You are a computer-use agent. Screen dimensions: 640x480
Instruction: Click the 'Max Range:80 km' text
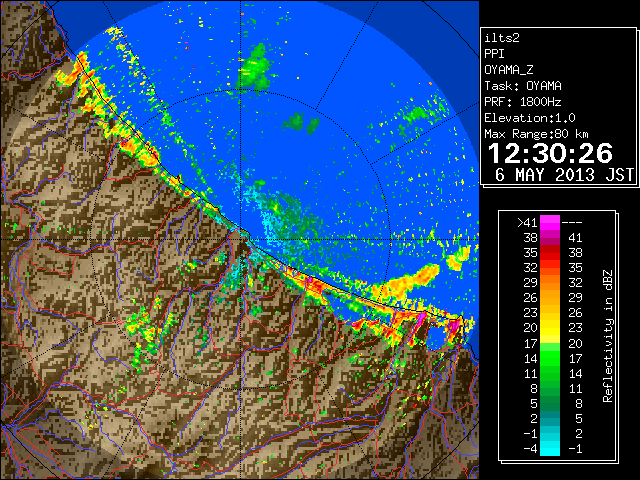[x=536, y=134]
